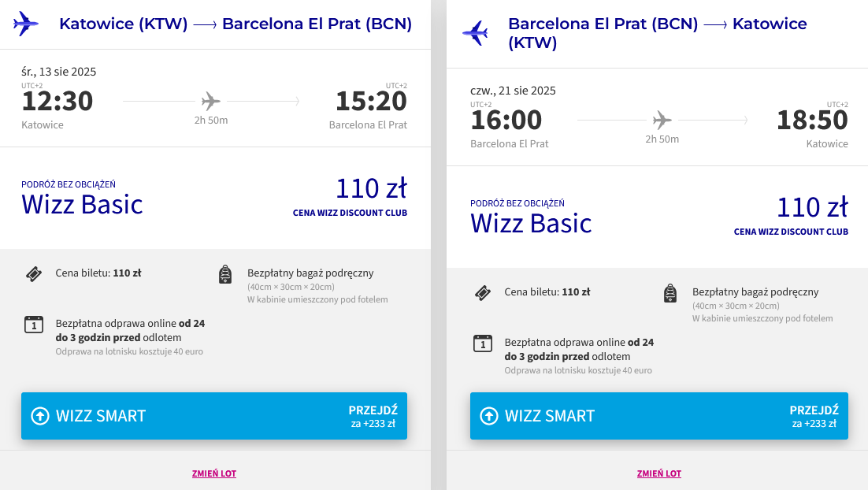This screenshot has height=490, width=868.
Task: Click the ticket icon in the outbound flight card
Action: (x=33, y=274)
